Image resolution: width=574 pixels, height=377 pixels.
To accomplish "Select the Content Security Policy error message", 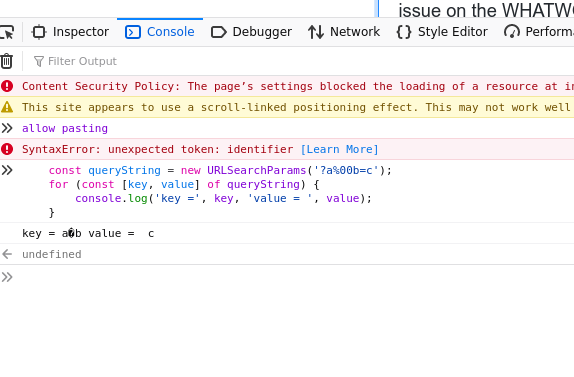I will click(298, 86).
